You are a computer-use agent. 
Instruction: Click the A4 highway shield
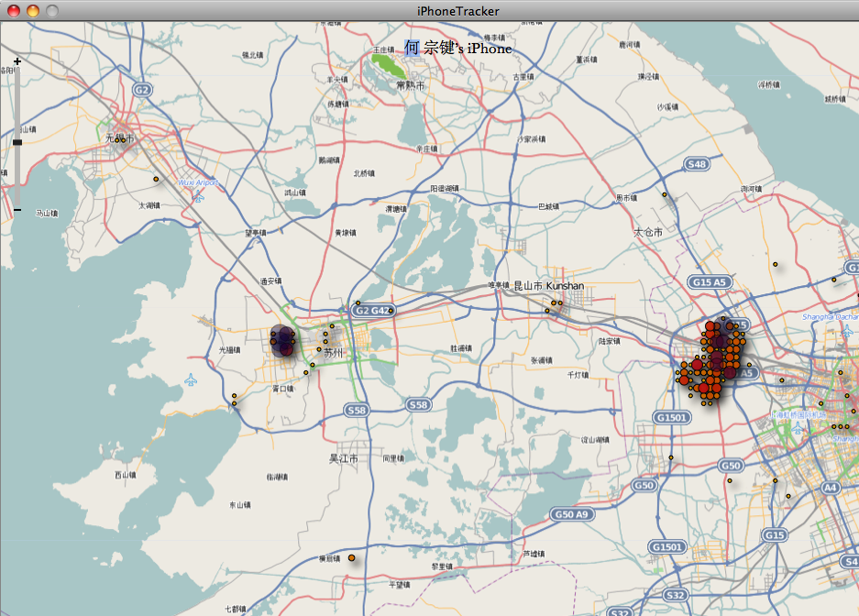point(831,488)
